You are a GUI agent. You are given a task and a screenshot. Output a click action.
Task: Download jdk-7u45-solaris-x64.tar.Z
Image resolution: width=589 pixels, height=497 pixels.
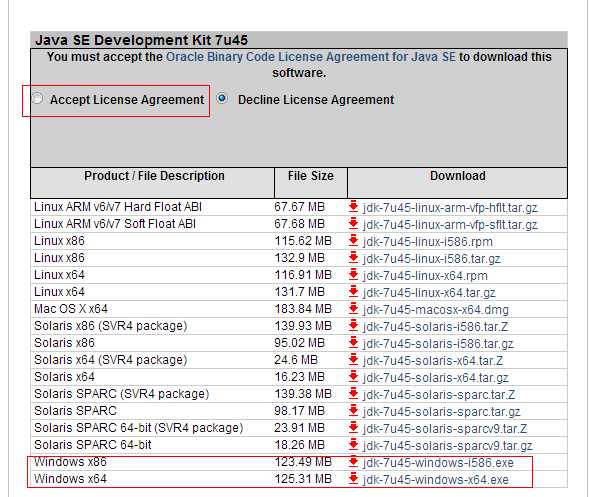(433, 361)
